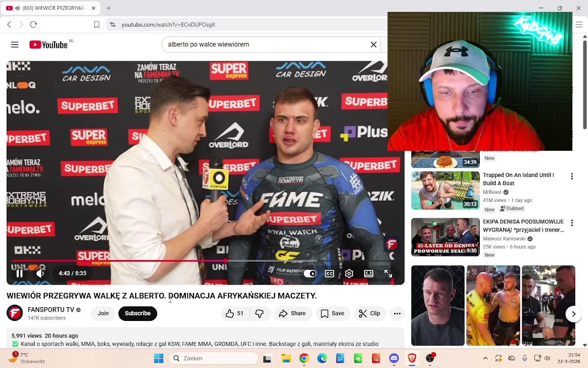The height and width of the screenshot is (368, 588).
Task: Open the Windows Start menu
Action: coord(159,358)
